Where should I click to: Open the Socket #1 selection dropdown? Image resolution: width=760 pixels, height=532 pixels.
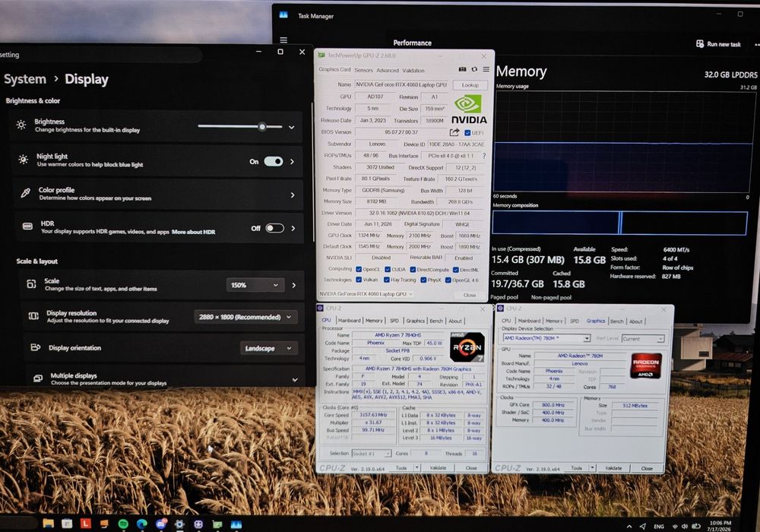click(x=372, y=454)
